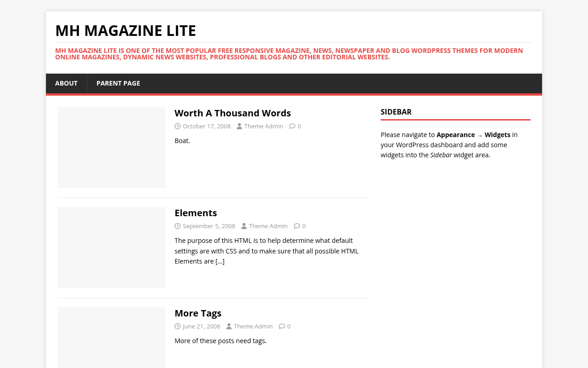The image size is (588, 368).
Task: Click the Sidebar widget heading
Action: coord(396,112)
